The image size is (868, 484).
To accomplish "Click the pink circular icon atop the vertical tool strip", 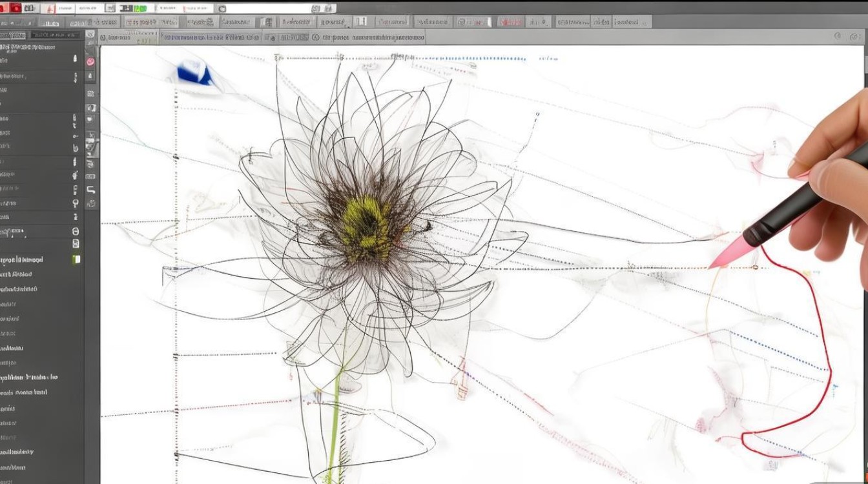I will (x=90, y=62).
